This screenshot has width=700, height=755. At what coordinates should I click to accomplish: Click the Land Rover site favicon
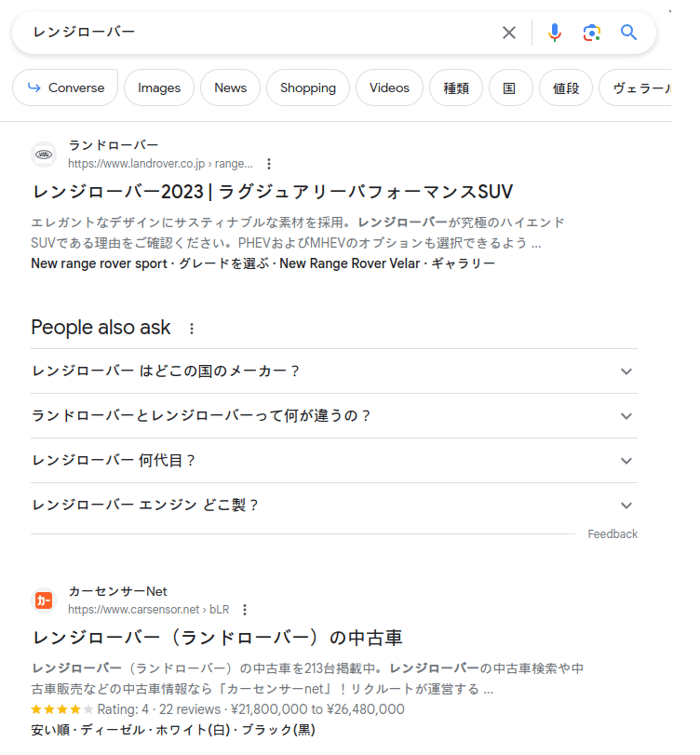pyautogui.click(x=44, y=155)
